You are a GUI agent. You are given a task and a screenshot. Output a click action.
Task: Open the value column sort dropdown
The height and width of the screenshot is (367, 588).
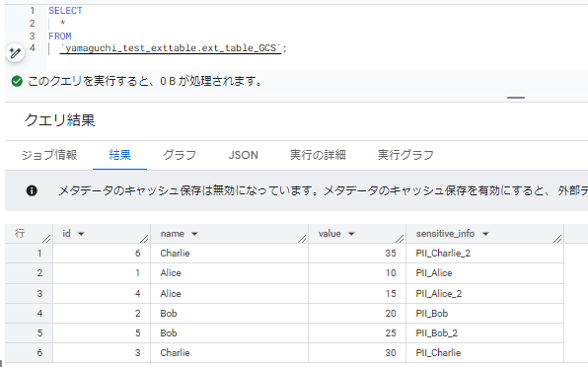[351, 234]
